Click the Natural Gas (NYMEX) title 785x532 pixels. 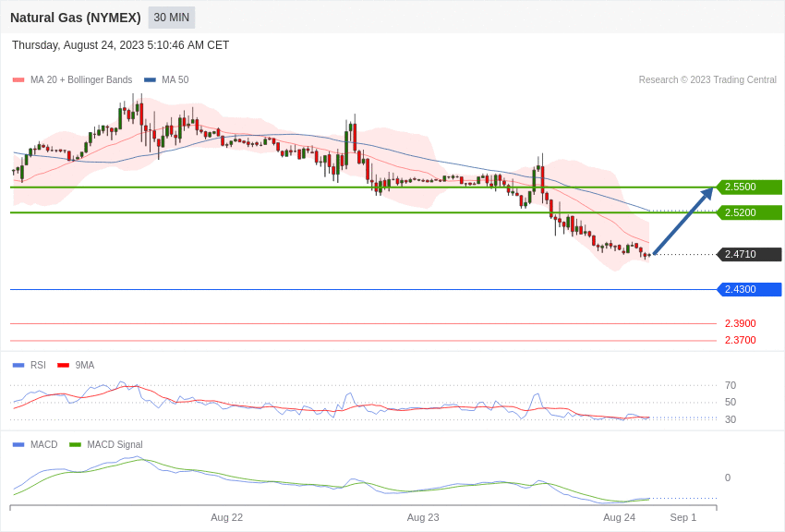tap(76, 18)
